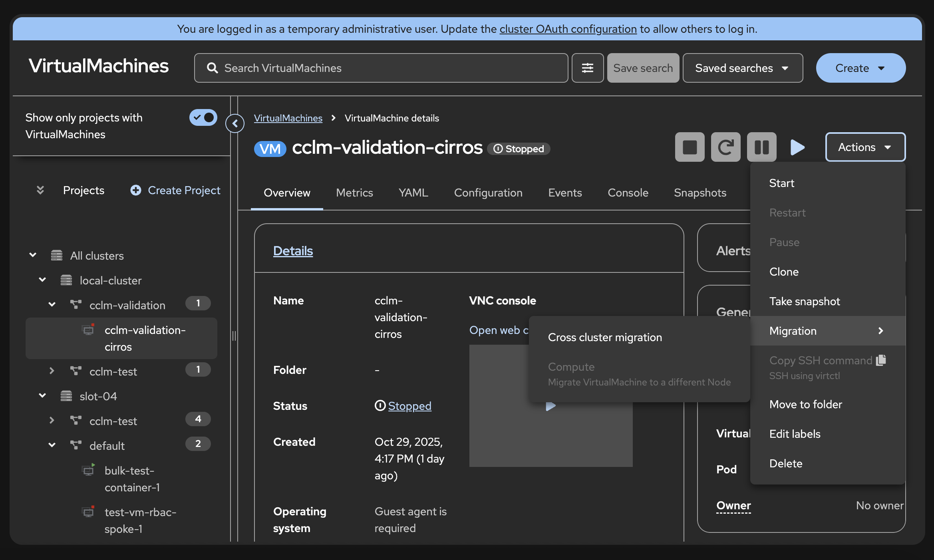Click the double-chevron collapse-all Projects icon

click(x=40, y=190)
